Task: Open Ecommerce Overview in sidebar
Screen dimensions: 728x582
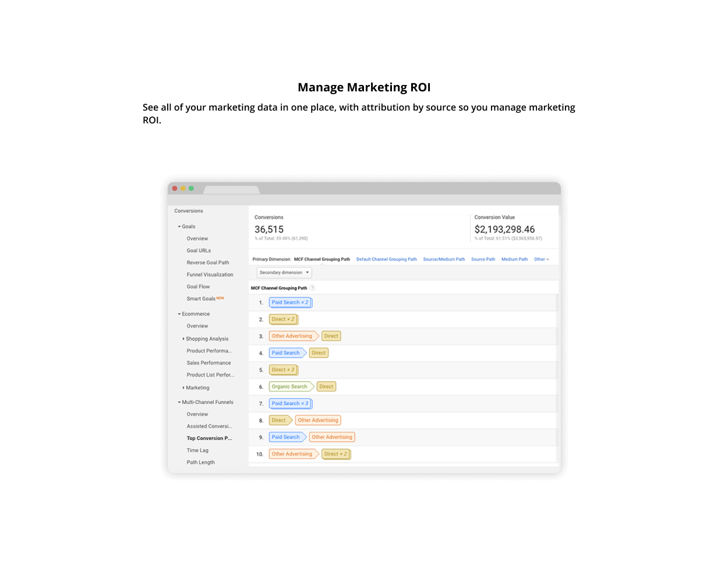Action: pyautogui.click(x=197, y=326)
